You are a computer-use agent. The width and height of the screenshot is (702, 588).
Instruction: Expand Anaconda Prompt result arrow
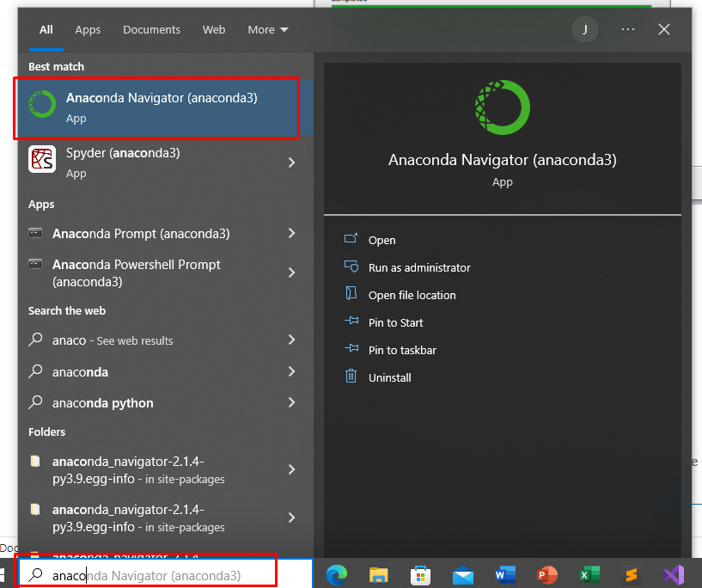click(291, 233)
